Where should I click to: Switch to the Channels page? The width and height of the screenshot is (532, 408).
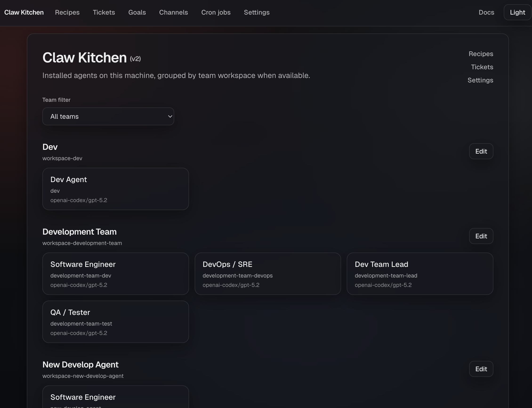(173, 12)
